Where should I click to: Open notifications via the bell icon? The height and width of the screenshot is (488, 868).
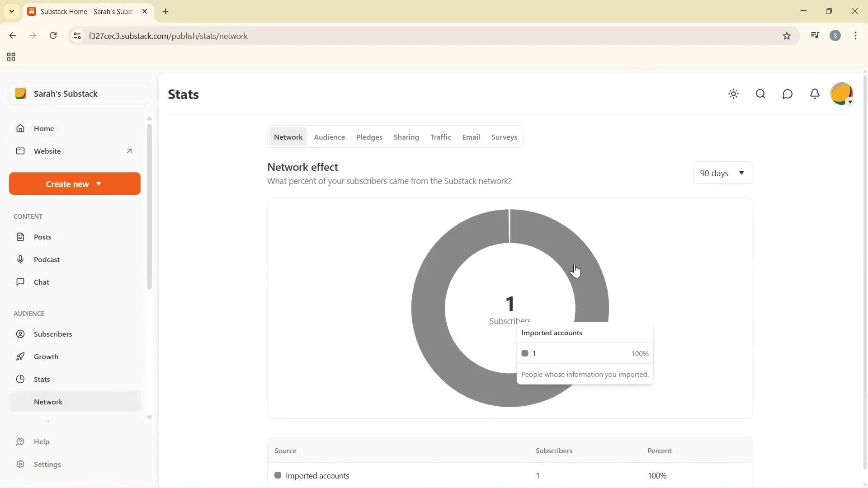(x=815, y=94)
